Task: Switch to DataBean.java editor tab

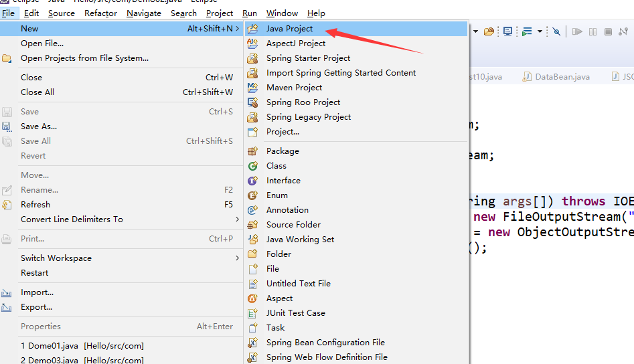Action: (556, 77)
